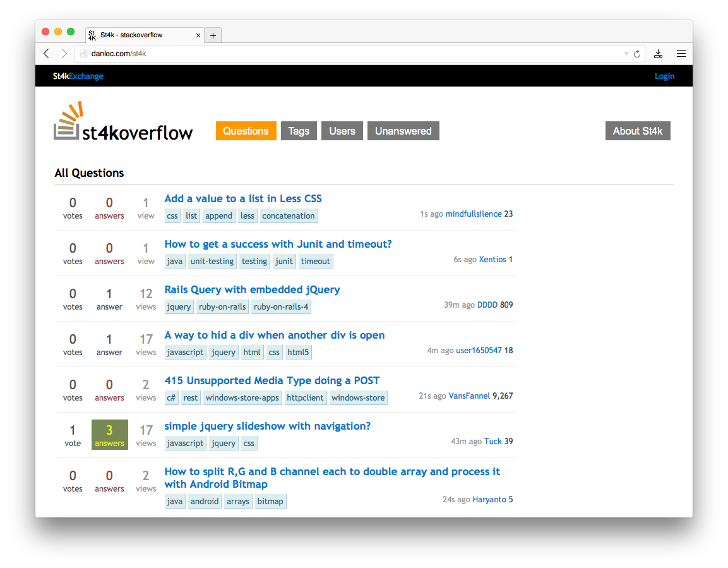This screenshot has width=728, height=568.
Task: Click the About St4k button
Action: click(638, 131)
